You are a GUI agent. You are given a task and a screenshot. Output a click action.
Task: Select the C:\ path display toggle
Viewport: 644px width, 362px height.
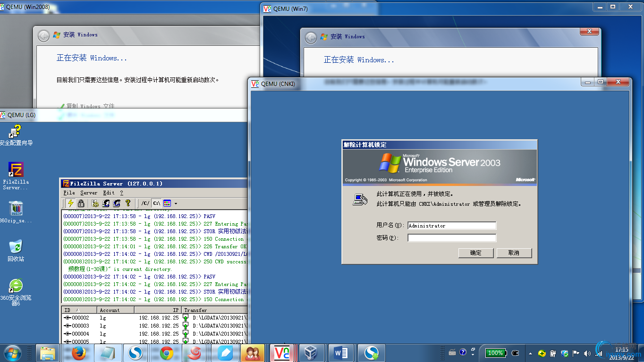coord(156,203)
